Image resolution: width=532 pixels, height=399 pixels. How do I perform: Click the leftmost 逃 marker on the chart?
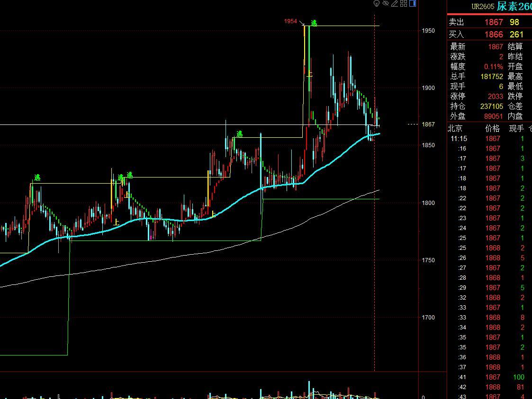pyautogui.click(x=37, y=177)
